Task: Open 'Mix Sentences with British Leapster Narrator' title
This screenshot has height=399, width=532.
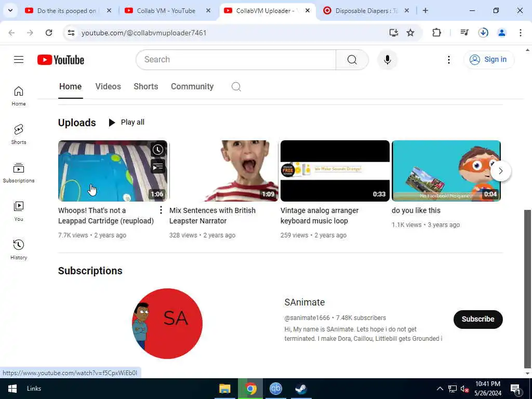Action: coord(212,216)
